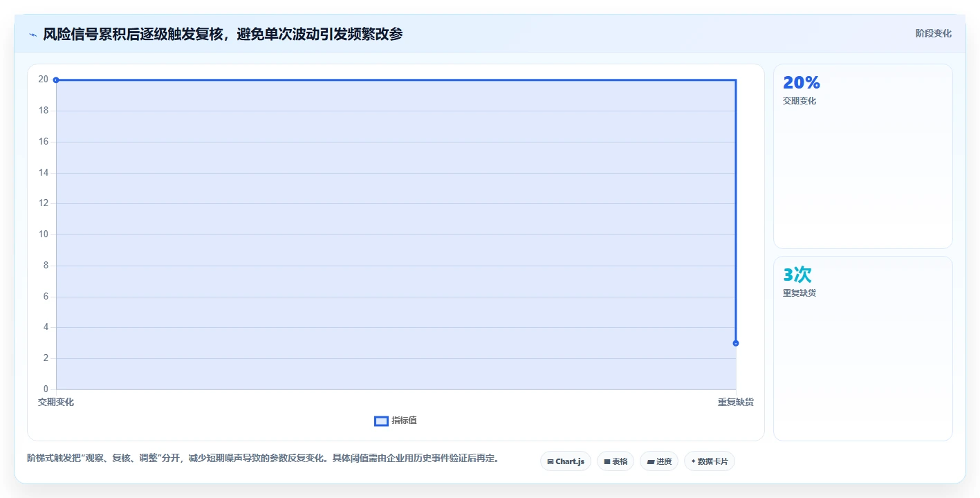Click the 3次 metric value
The height and width of the screenshot is (498, 980).
coord(797,275)
